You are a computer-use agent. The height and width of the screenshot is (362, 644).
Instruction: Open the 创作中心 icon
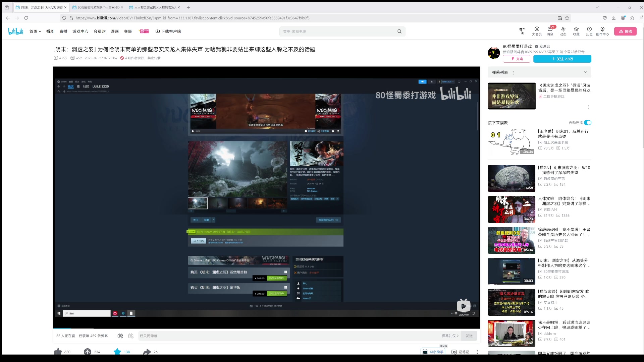pos(602,31)
